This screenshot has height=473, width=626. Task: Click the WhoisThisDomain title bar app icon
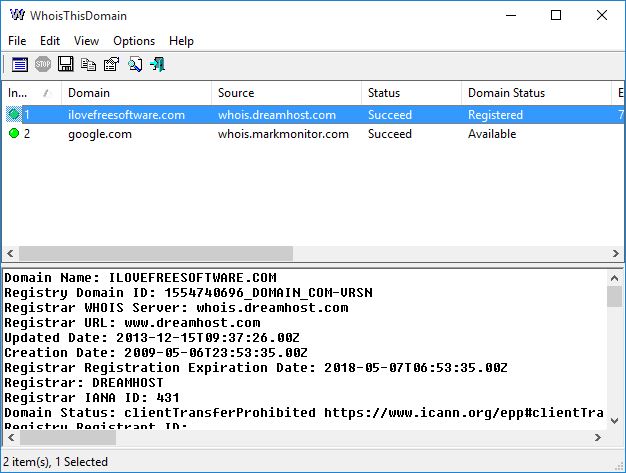(17, 15)
